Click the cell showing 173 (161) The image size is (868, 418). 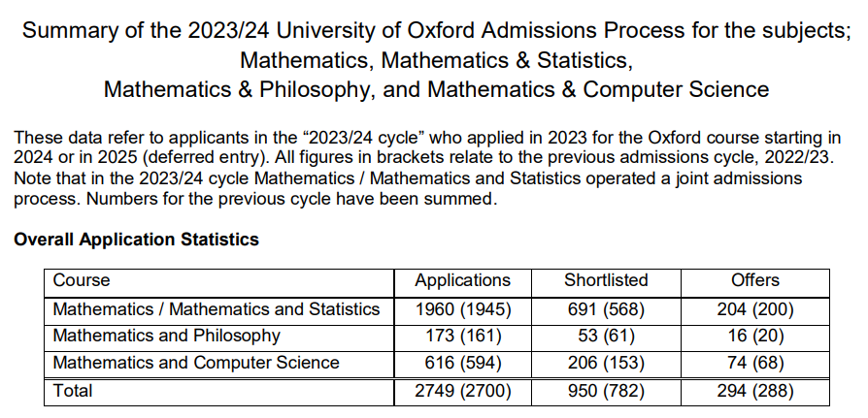[463, 336]
